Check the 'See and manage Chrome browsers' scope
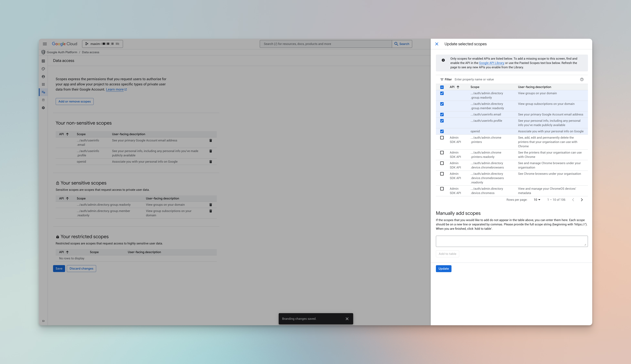The width and height of the screenshot is (631, 364). tap(442, 163)
